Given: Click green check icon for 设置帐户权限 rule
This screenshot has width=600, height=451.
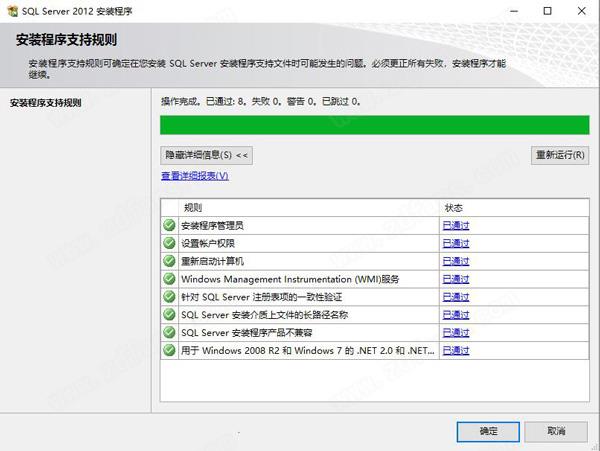Looking at the screenshot, I should (169, 243).
